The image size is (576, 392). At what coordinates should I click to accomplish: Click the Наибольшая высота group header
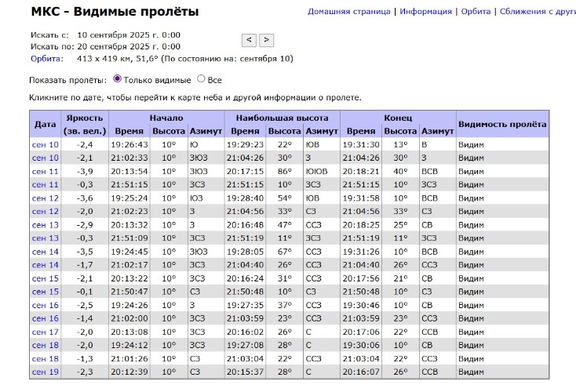[282, 118]
